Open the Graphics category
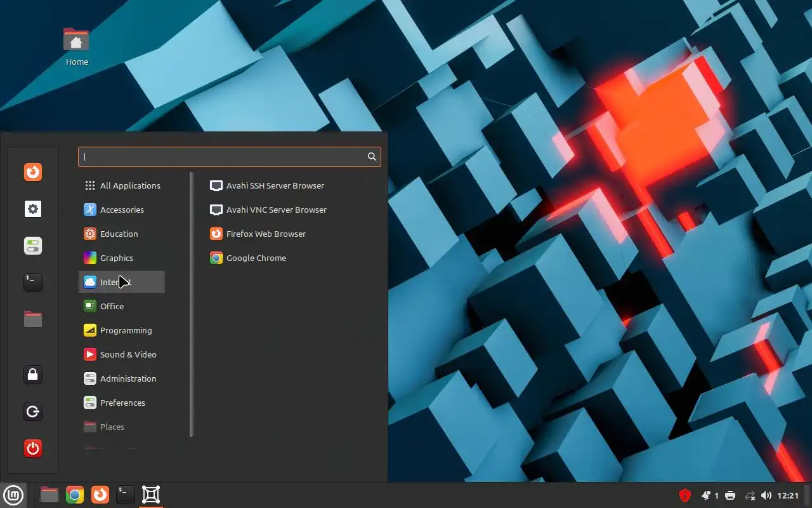This screenshot has width=812, height=508. click(122, 258)
